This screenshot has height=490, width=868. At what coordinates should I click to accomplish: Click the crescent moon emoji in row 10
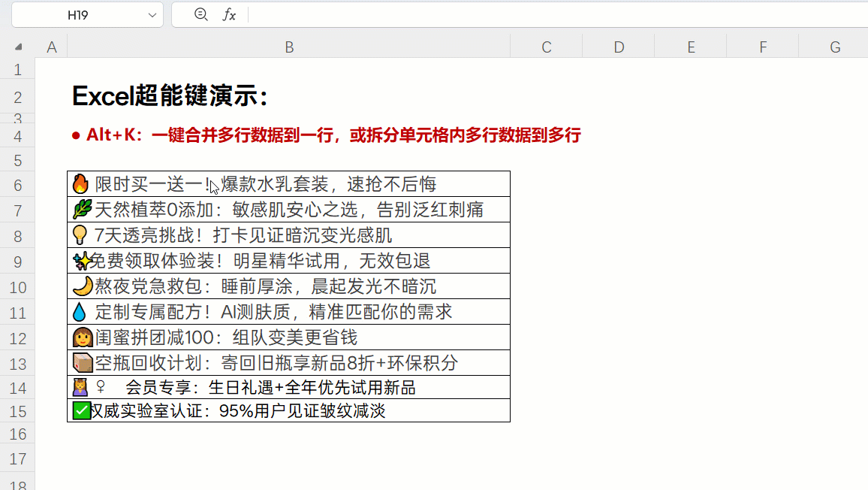[x=83, y=286]
